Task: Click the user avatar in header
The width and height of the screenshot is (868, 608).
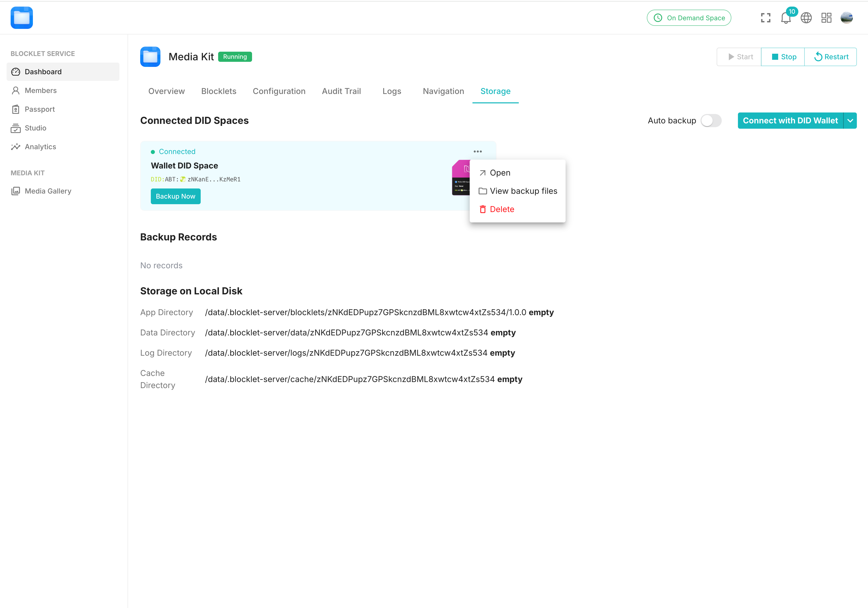Action: pyautogui.click(x=846, y=18)
